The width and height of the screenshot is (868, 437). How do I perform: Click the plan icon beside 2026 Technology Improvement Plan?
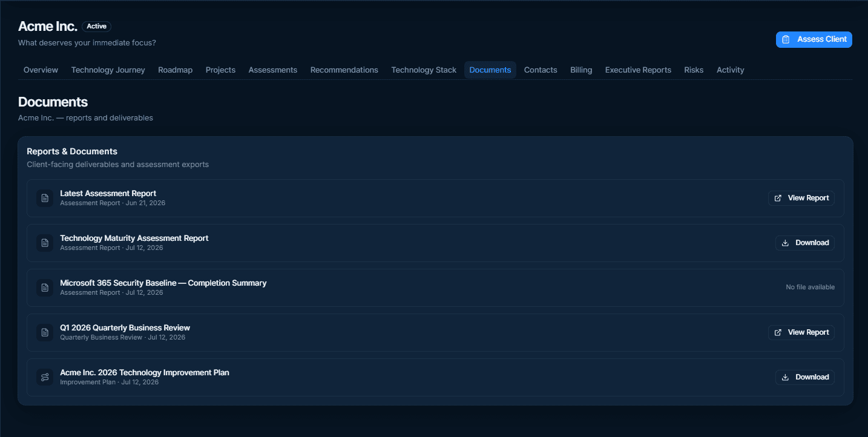[45, 377]
